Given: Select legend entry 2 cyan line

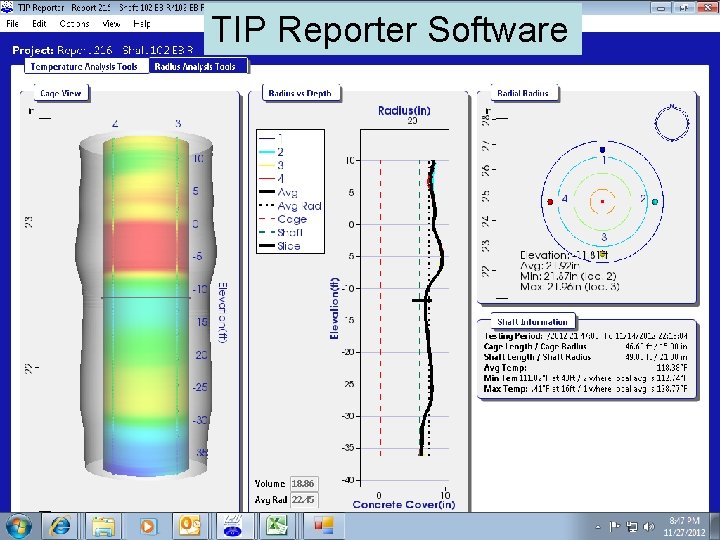Looking at the screenshot, I should click(271, 152).
